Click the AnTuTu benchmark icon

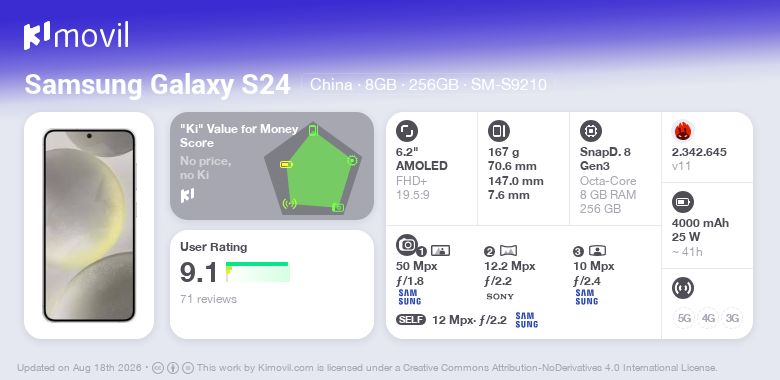682,131
